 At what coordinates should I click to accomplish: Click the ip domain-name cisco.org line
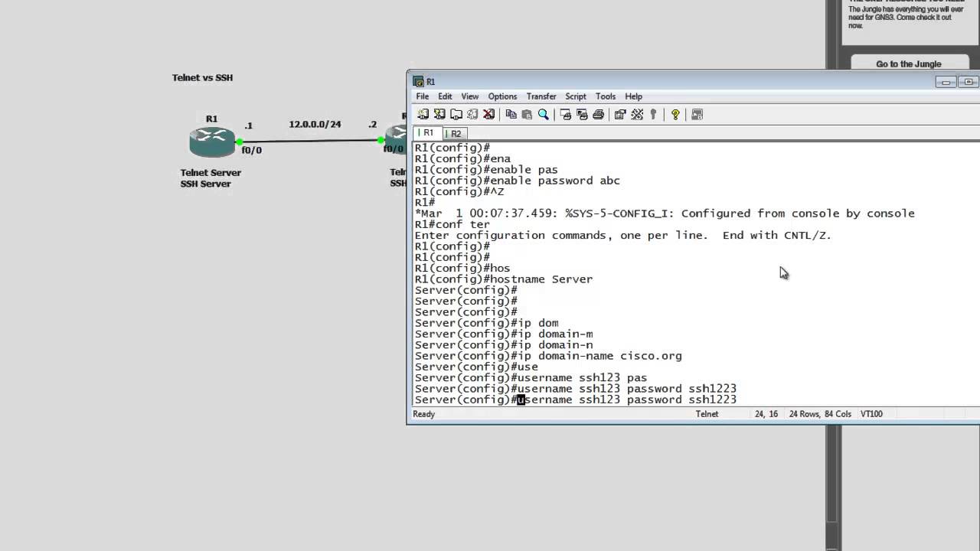(548, 356)
